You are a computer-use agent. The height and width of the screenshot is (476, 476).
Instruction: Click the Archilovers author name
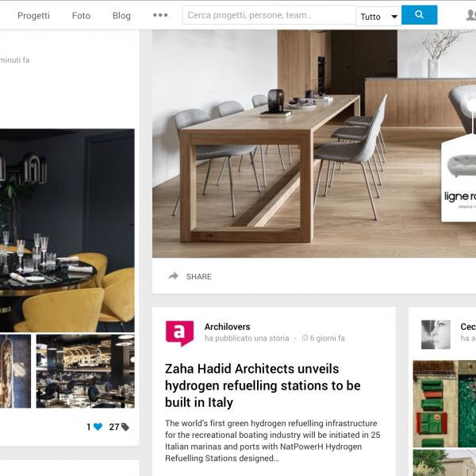[x=227, y=327]
